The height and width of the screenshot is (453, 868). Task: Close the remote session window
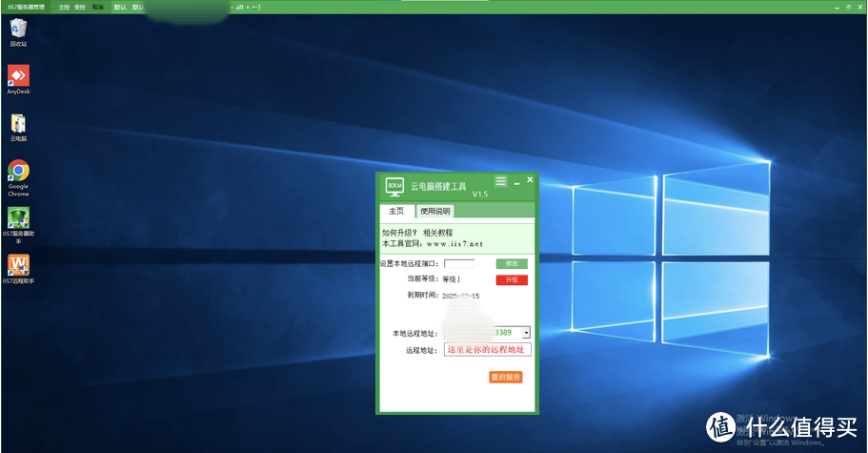[x=859, y=8]
